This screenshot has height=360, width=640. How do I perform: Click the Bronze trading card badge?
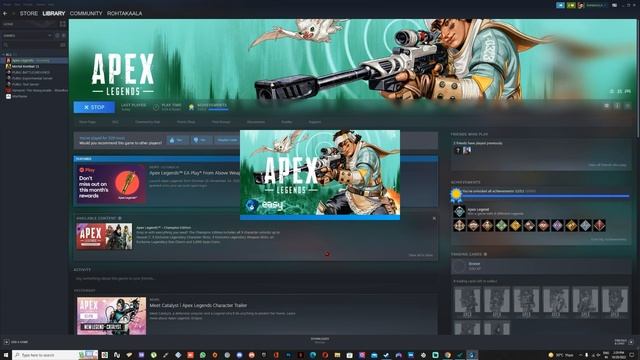tap(459, 266)
